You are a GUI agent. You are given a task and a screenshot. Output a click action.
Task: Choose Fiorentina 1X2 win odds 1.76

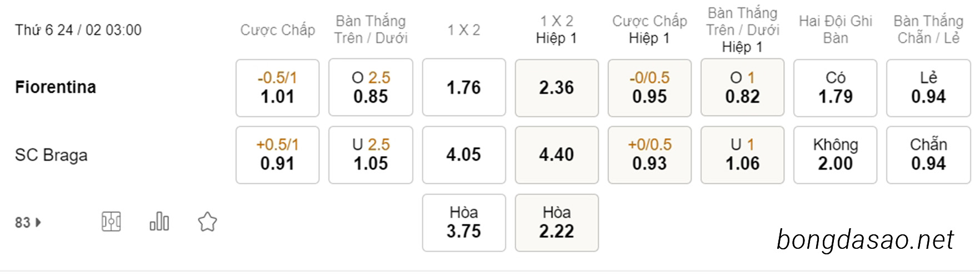click(464, 88)
